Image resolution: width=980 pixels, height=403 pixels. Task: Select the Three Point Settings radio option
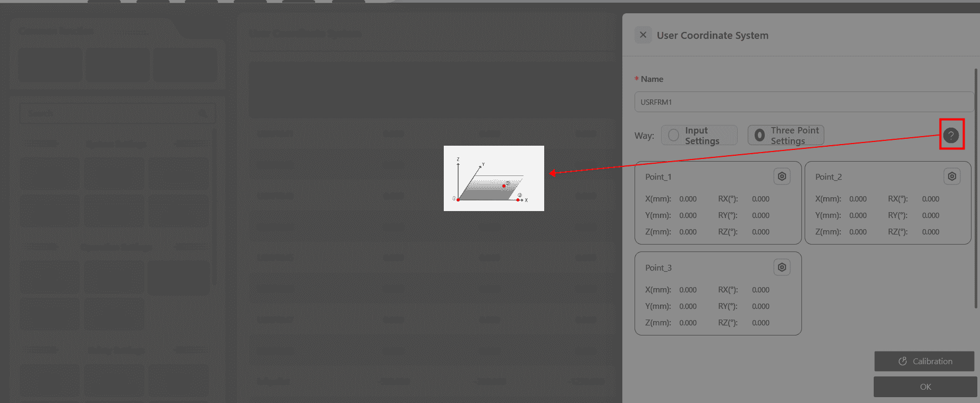760,136
